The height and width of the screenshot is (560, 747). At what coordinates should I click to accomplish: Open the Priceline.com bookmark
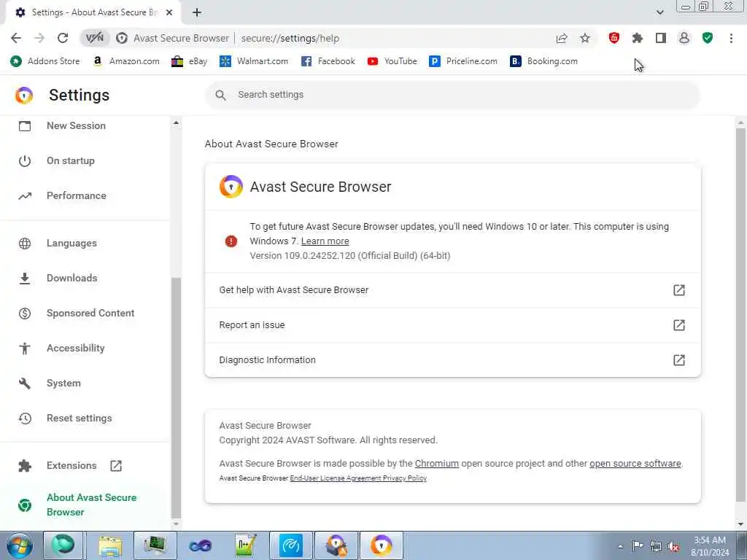[463, 61]
